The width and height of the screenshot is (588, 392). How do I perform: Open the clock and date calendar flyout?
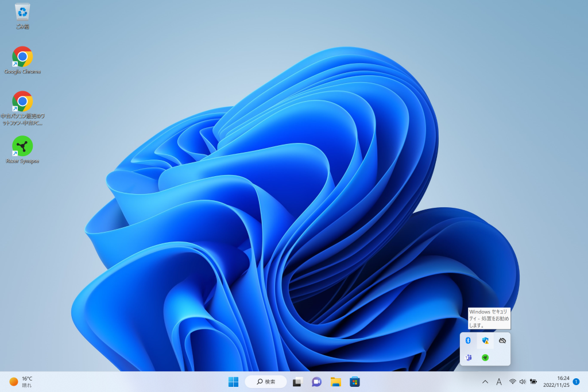[556, 382]
